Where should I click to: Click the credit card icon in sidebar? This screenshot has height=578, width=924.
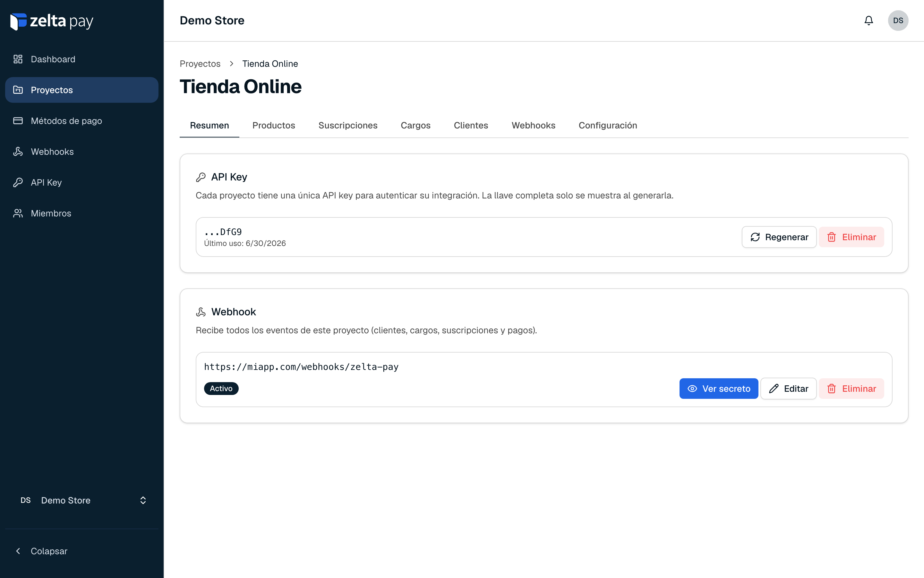pyautogui.click(x=18, y=121)
